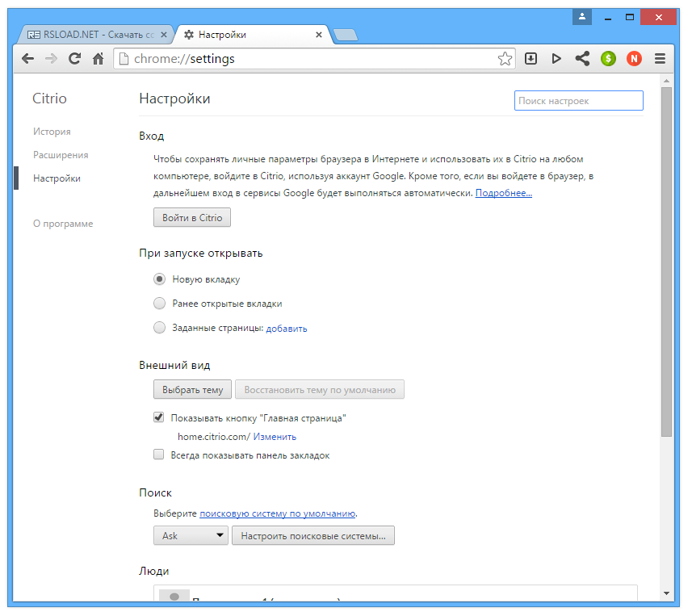Click the 'Изменить' homepage link
692x616 pixels.
(x=275, y=437)
